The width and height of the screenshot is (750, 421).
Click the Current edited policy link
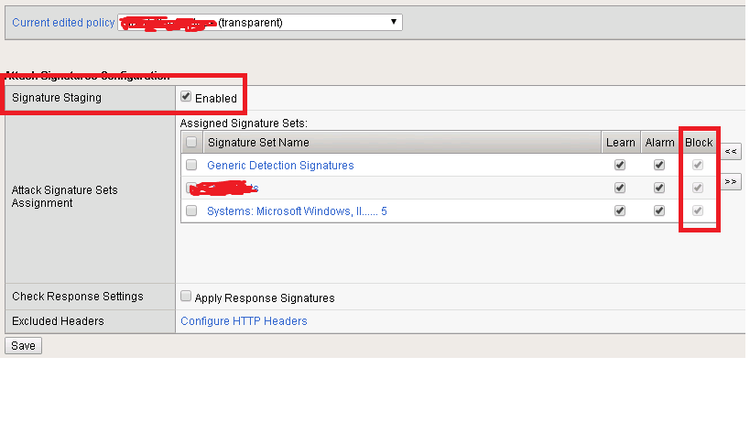pyautogui.click(x=62, y=22)
